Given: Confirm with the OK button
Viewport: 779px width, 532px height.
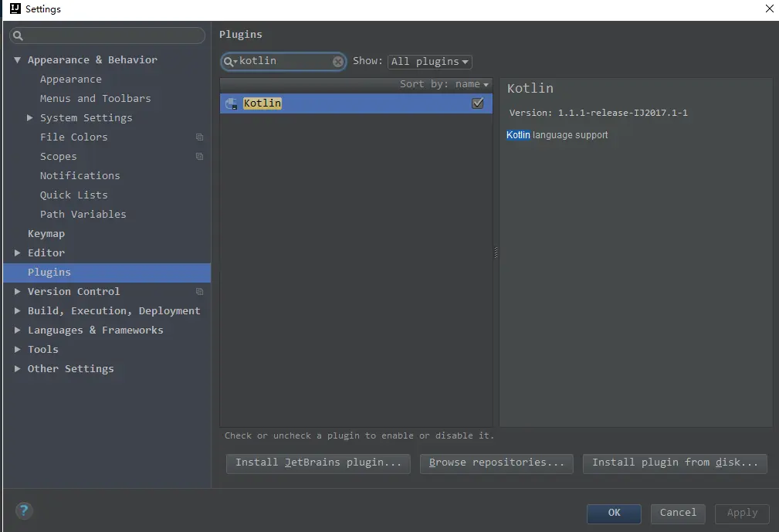Looking at the screenshot, I should tap(614, 513).
